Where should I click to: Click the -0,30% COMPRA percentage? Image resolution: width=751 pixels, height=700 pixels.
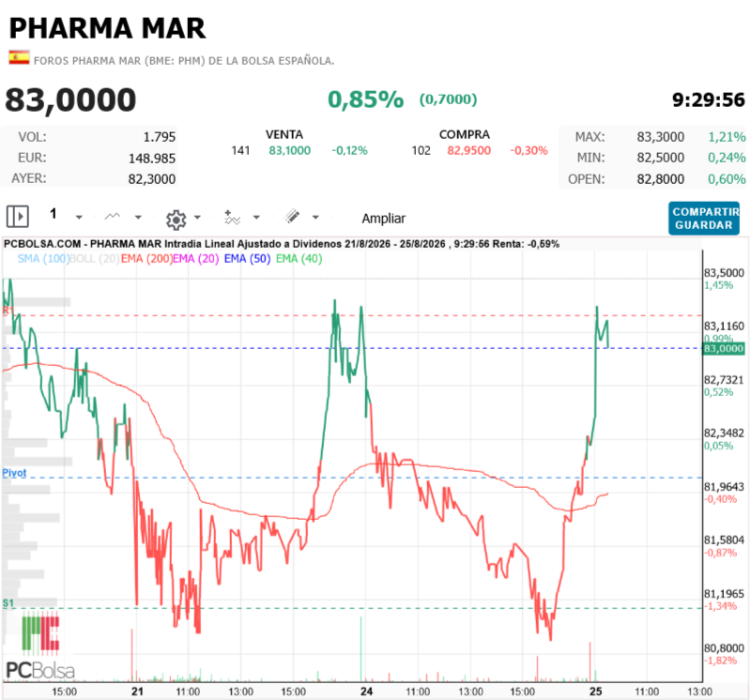529,151
